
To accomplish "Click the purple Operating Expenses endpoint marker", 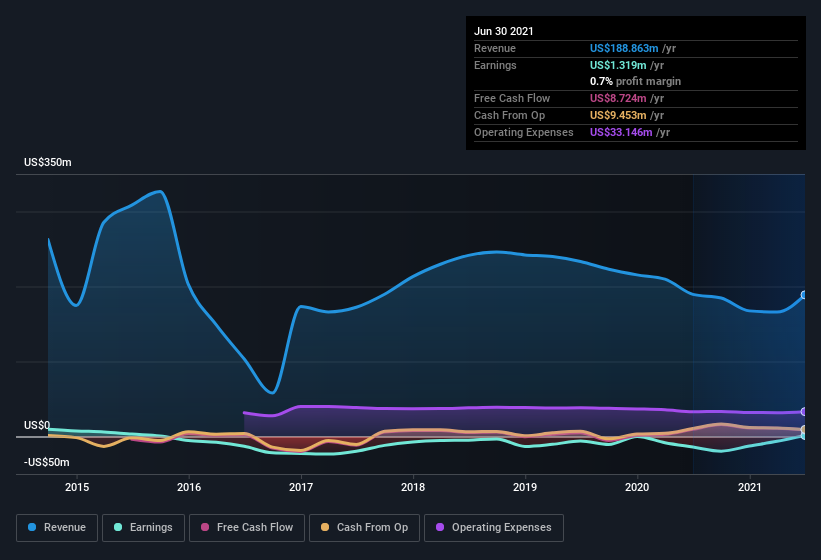I will 804,412.
